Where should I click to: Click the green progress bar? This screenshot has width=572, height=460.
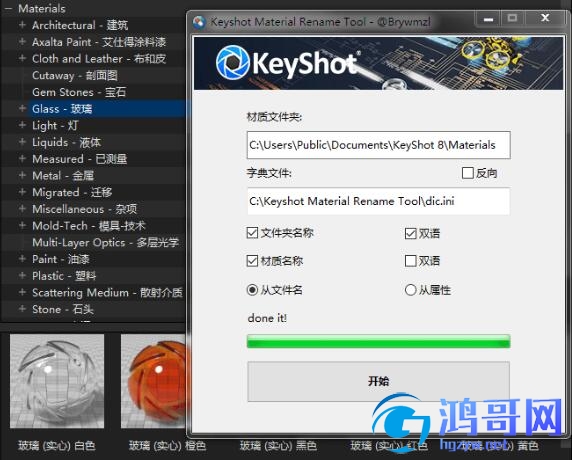378,341
